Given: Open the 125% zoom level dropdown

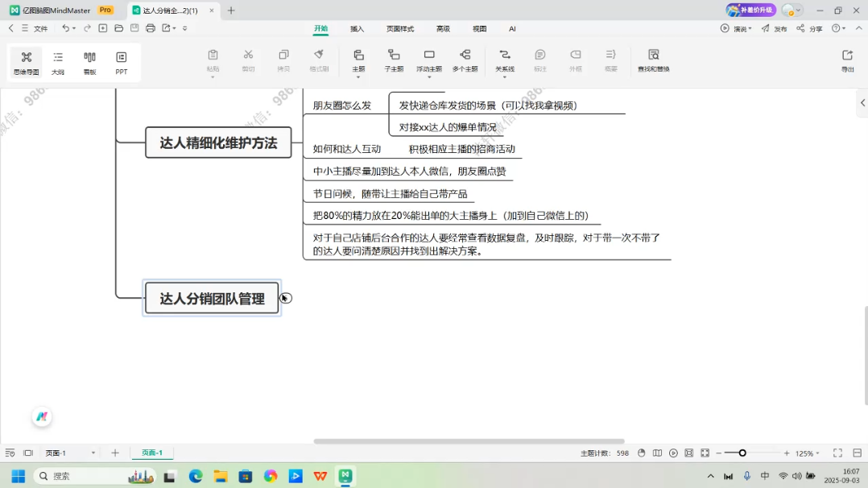Looking at the screenshot, I should tap(802, 453).
